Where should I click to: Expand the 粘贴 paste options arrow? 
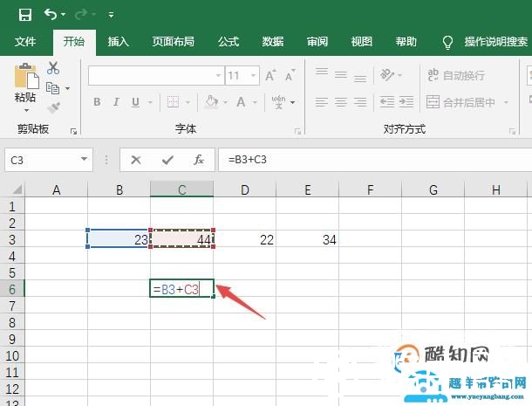[26, 110]
